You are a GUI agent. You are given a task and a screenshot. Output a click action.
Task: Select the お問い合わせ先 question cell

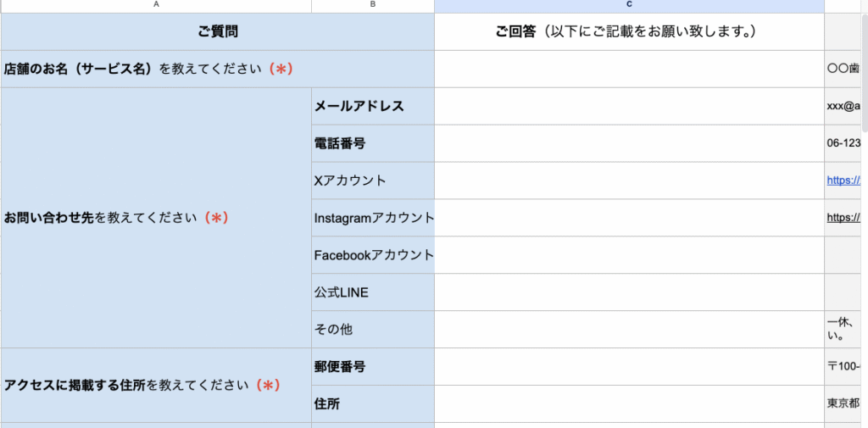point(156,218)
